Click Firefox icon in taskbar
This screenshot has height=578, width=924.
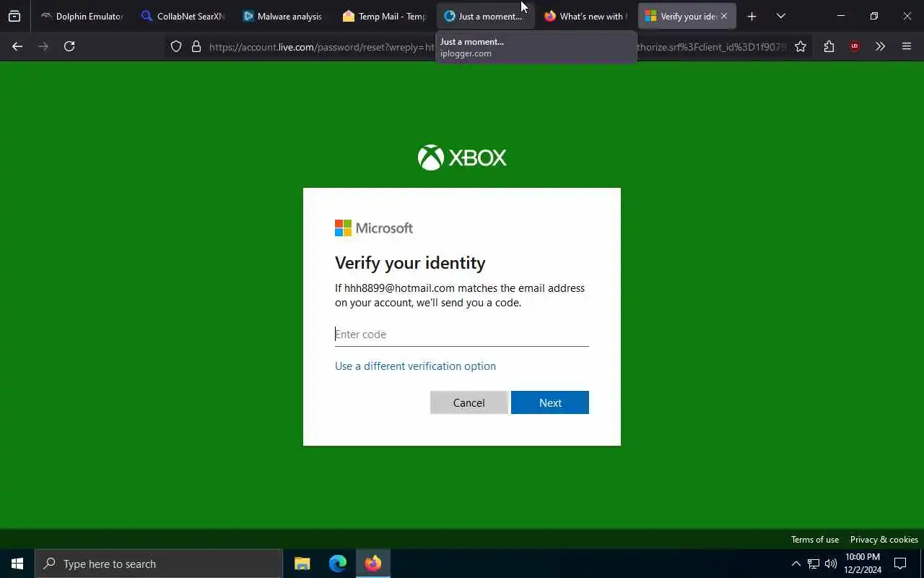pos(373,564)
